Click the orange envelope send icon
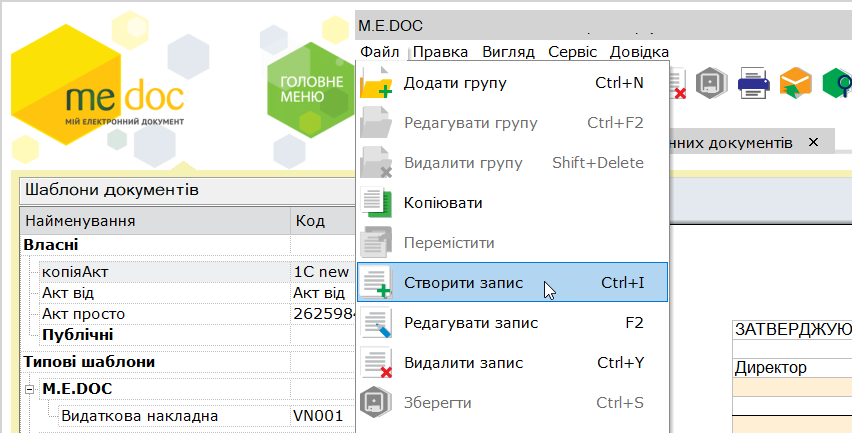This screenshot has height=433, width=852. [x=795, y=83]
